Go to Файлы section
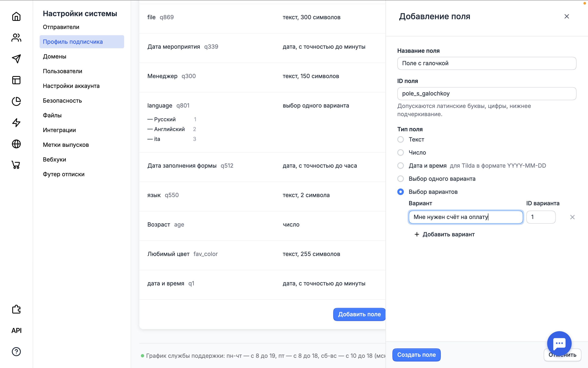Screen dimensions: 588x368 52,115
